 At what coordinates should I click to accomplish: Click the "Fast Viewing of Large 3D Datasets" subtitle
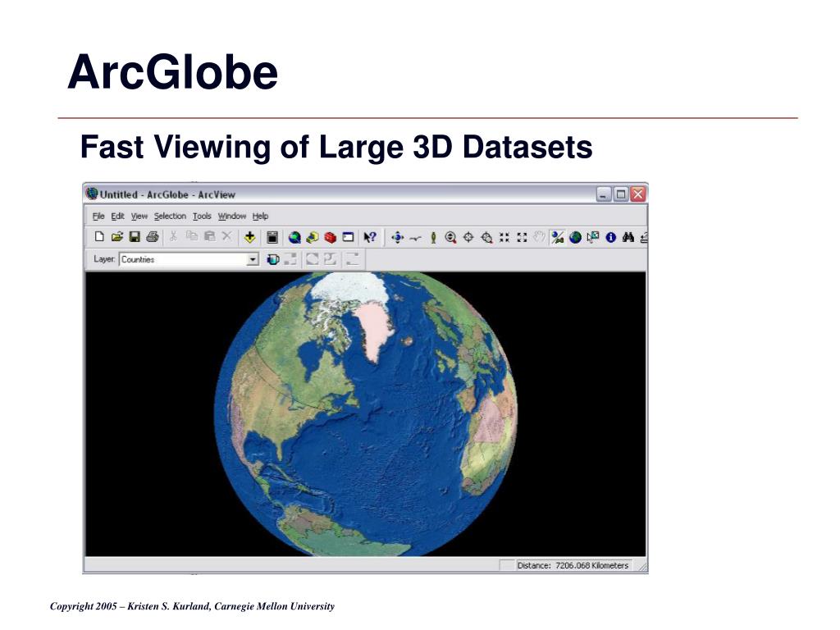click(x=336, y=148)
